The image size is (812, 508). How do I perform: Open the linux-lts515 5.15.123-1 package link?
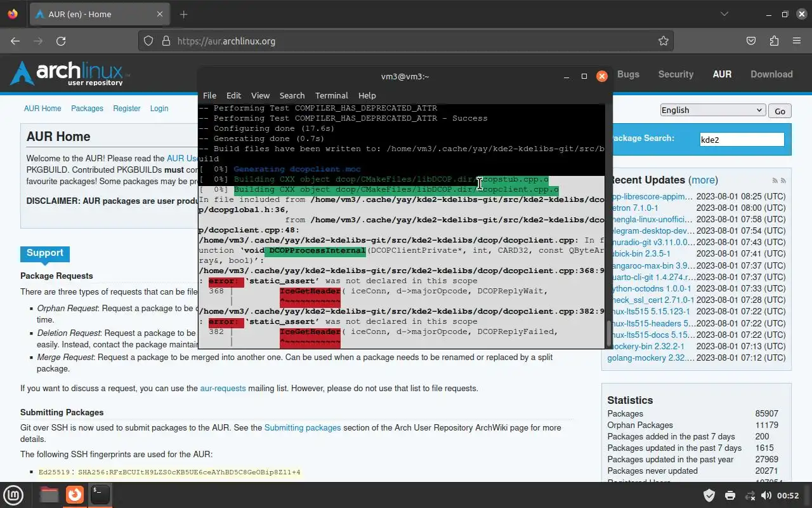point(649,311)
